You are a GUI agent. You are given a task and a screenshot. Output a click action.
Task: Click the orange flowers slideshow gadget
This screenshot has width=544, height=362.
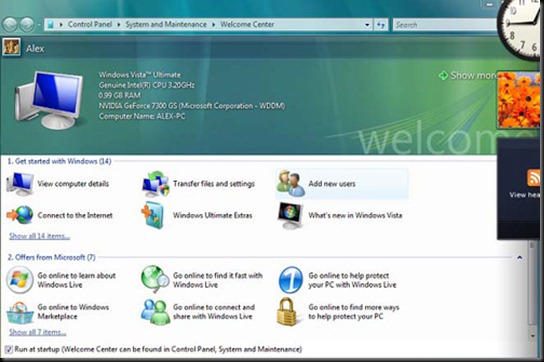(x=518, y=100)
